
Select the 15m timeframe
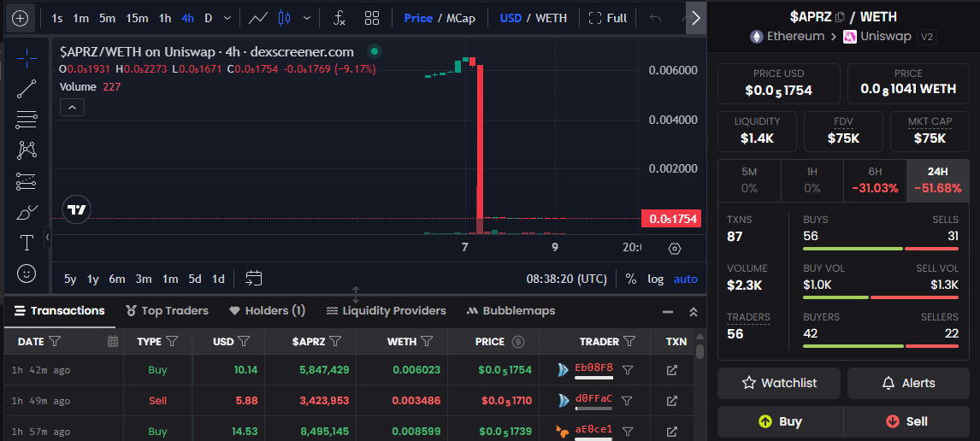click(137, 18)
